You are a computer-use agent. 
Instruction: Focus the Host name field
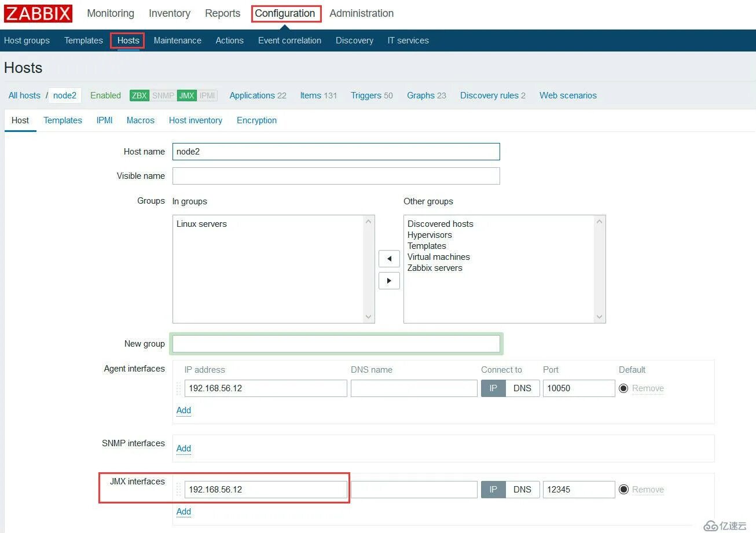coord(336,152)
